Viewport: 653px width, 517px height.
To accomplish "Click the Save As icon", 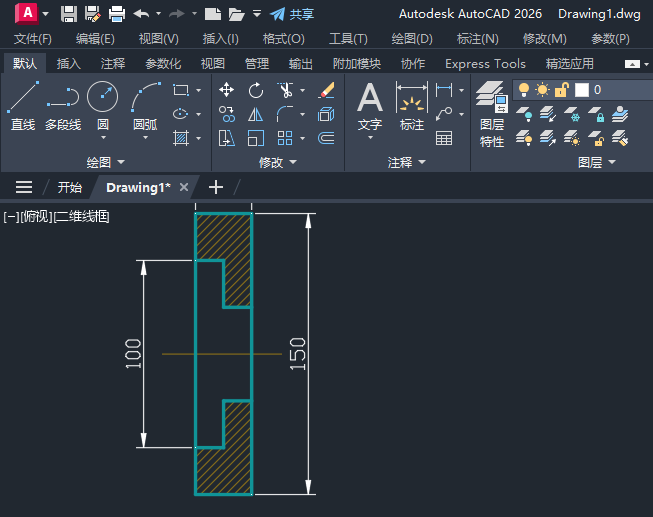I will pyautogui.click(x=92, y=14).
